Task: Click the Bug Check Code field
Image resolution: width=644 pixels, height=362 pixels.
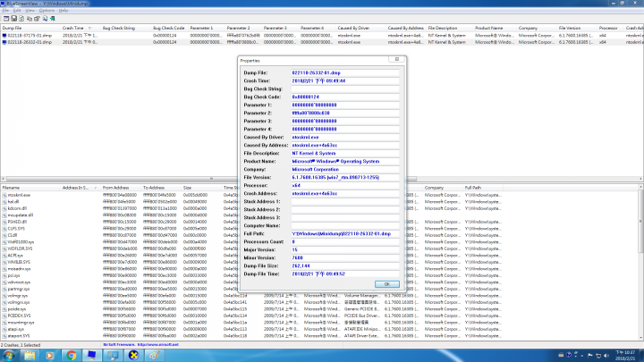Action: [345, 97]
